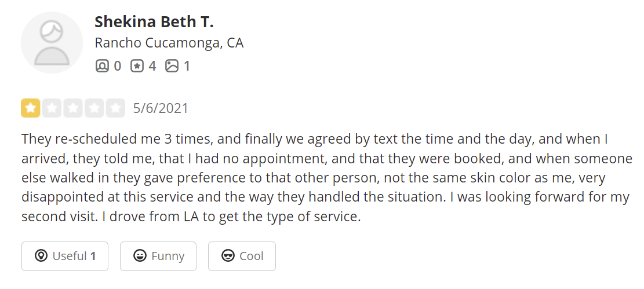Click the Funny laughing face icon
This screenshot has width=644, height=289.
(x=140, y=256)
